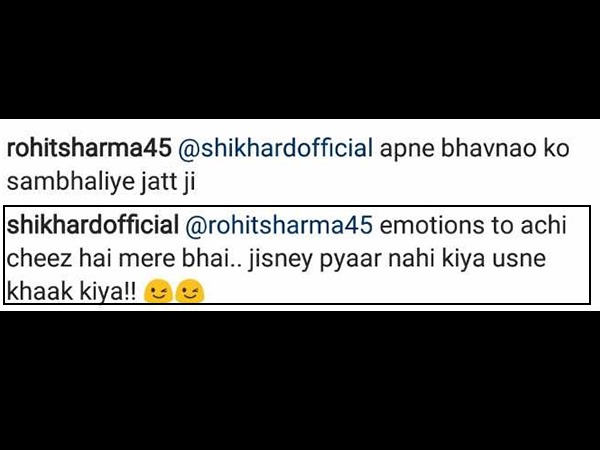
Task: Open shikhardofficial bold username in reply
Action: click(x=93, y=225)
